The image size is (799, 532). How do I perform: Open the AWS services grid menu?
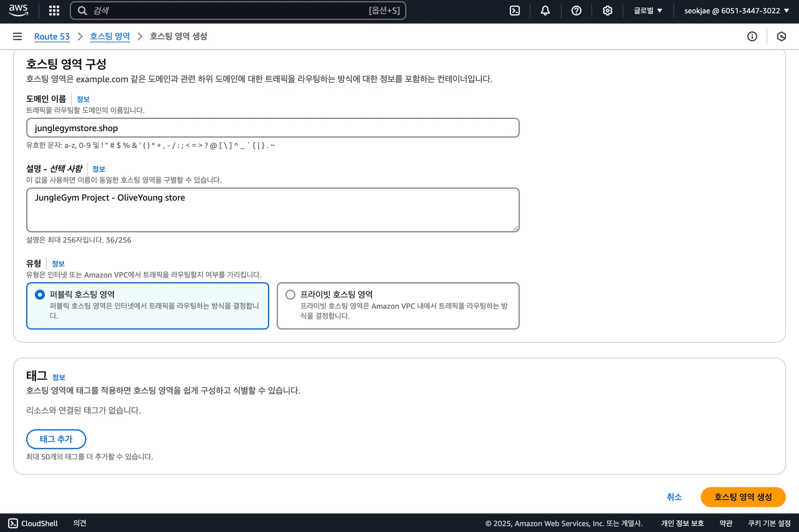[x=54, y=11]
